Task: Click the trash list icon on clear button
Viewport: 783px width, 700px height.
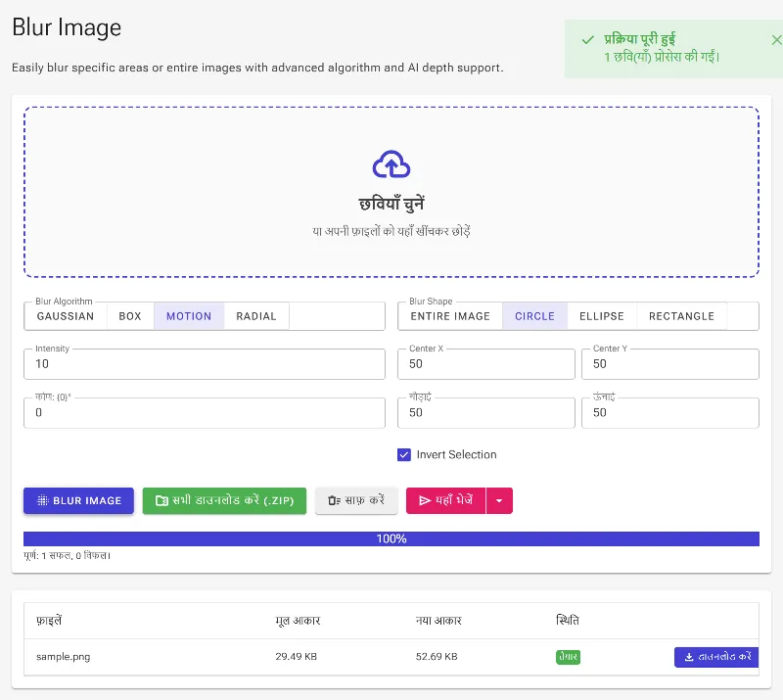Action: coord(334,500)
